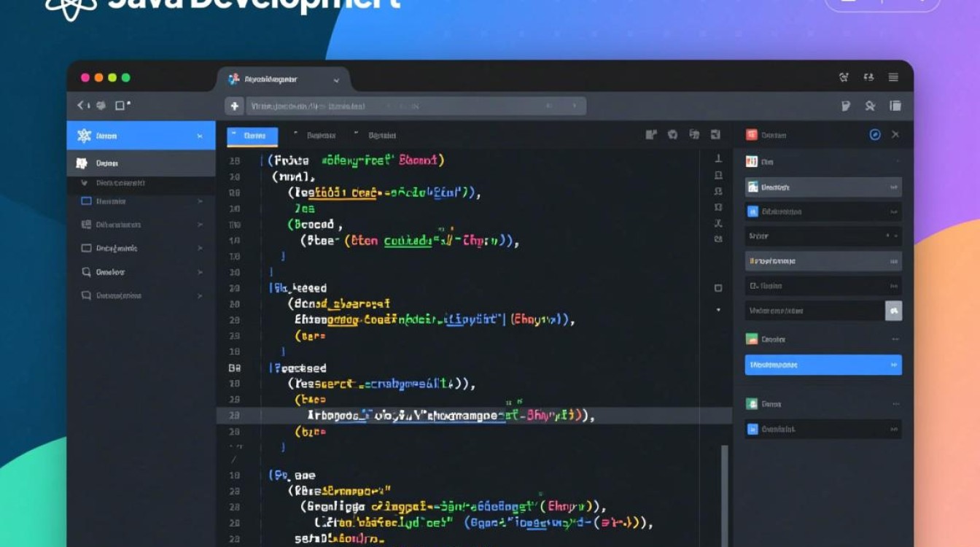
Task: Click the first icon above the editor's top right
Action: (x=651, y=135)
